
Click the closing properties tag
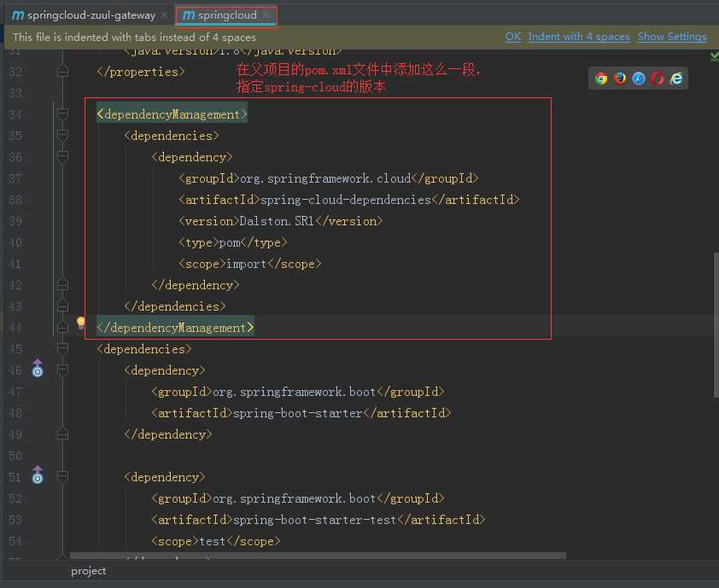click(x=141, y=72)
